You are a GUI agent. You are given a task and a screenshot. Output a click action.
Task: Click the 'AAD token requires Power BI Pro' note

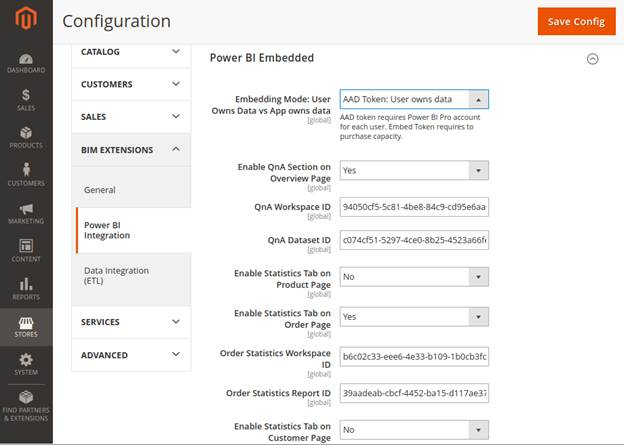tap(410, 127)
